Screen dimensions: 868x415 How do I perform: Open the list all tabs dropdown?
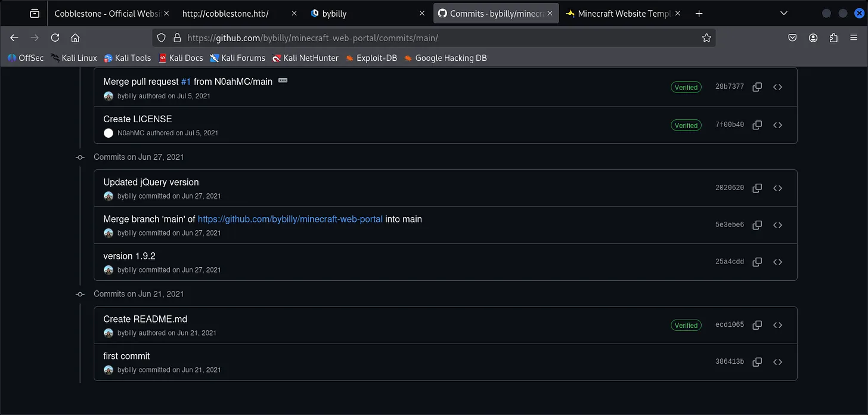(784, 13)
